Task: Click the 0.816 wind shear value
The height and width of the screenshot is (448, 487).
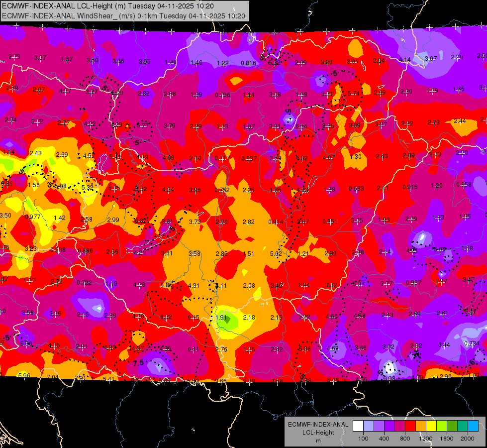Action: pyautogui.click(x=248, y=63)
